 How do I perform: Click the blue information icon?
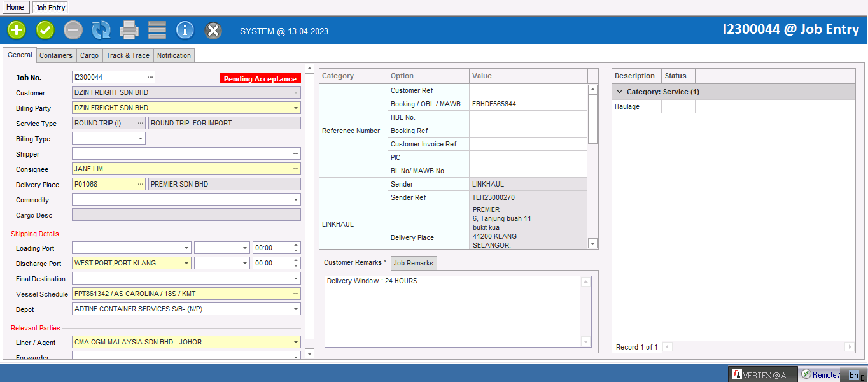[185, 30]
